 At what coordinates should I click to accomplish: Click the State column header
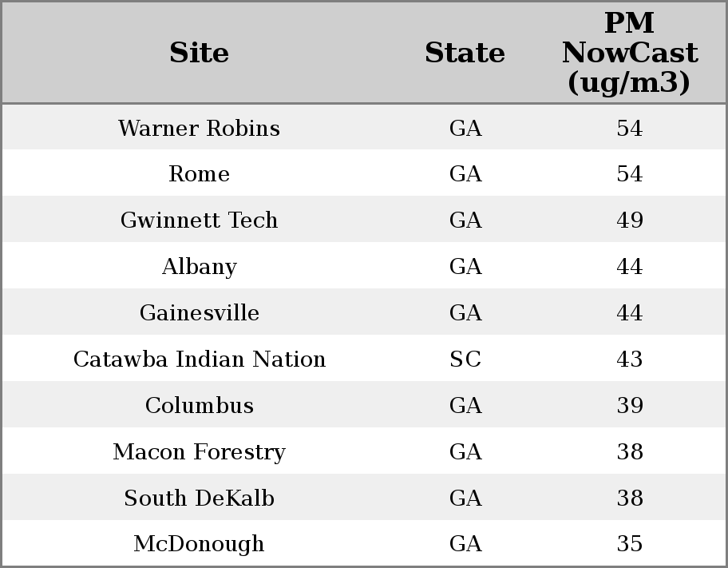coord(465,53)
